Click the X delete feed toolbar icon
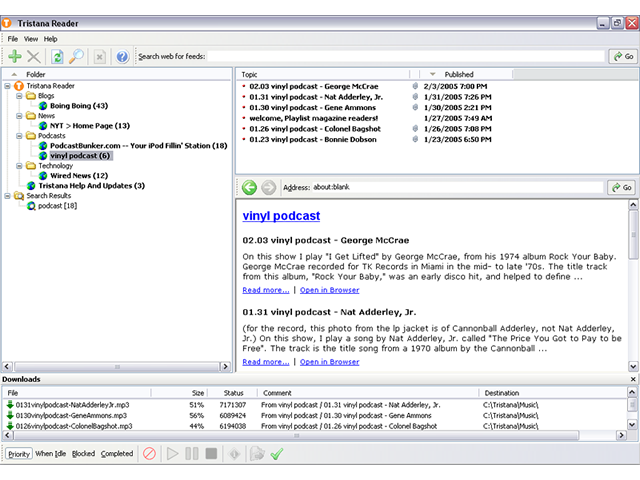The width and height of the screenshot is (640, 480). click(34, 56)
